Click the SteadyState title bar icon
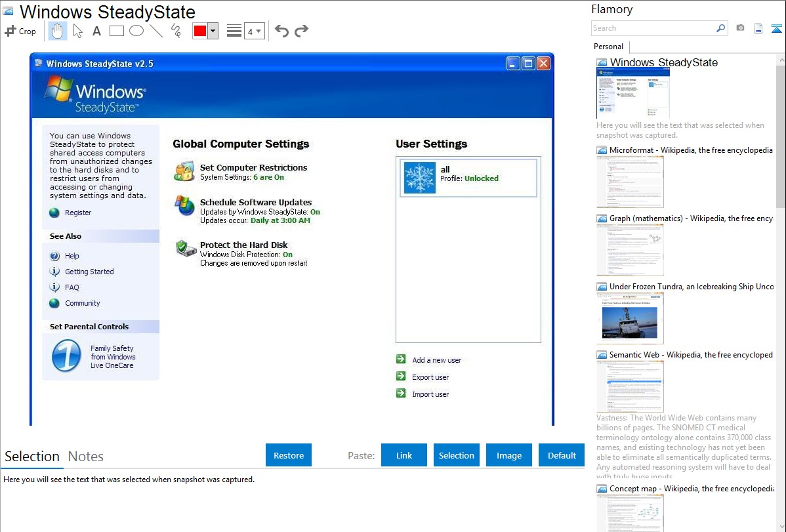The height and width of the screenshot is (532, 786). click(39, 63)
